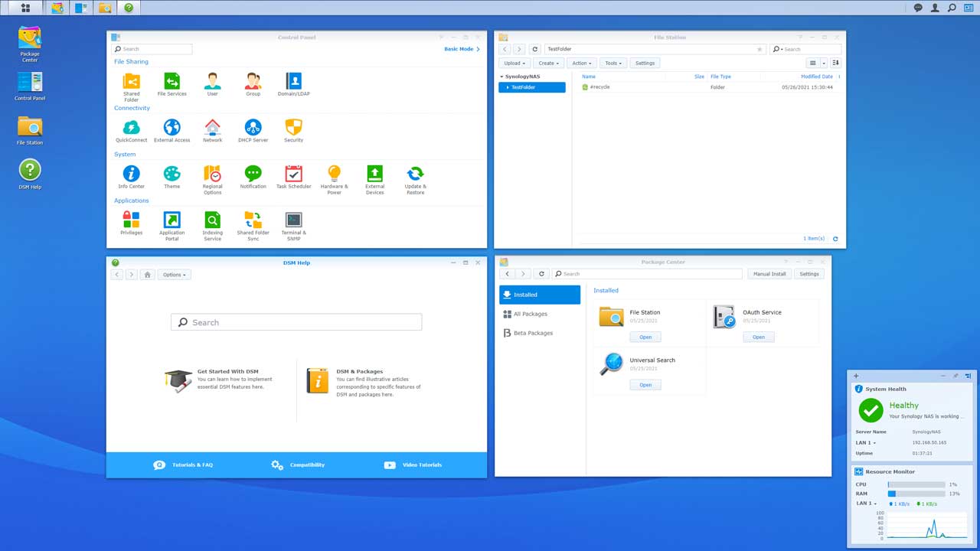Open Indexing Service settings

coord(213,227)
